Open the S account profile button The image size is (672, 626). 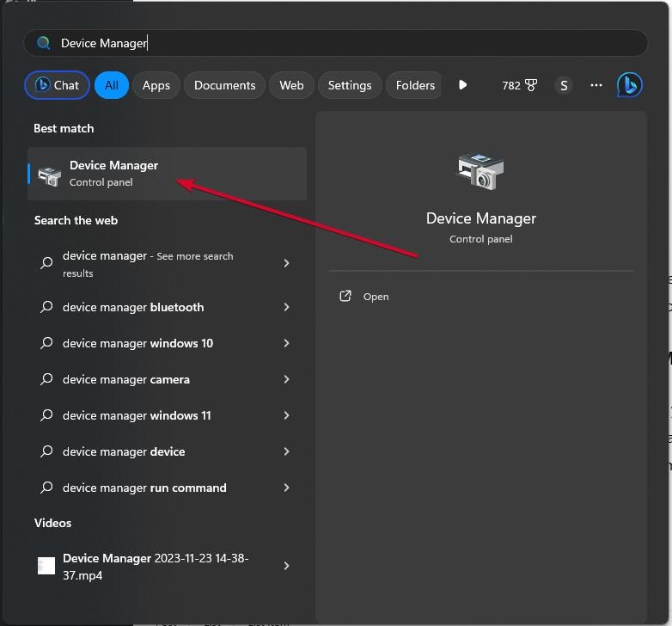(x=564, y=85)
